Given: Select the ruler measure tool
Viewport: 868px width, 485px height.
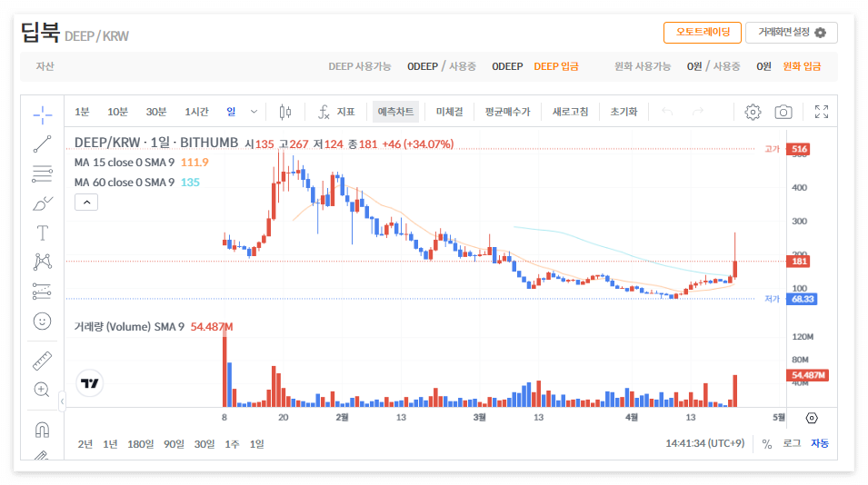Looking at the screenshot, I should [x=42, y=361].
